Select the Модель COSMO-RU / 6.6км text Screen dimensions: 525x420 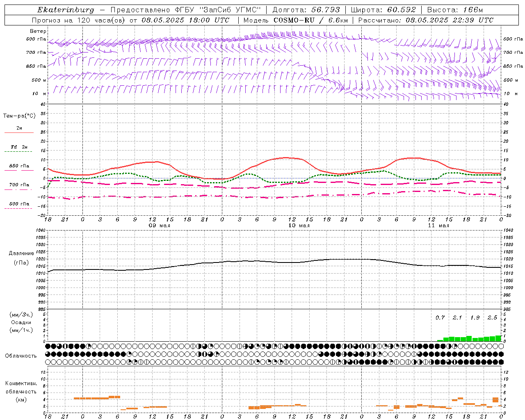tap(295, 20)
